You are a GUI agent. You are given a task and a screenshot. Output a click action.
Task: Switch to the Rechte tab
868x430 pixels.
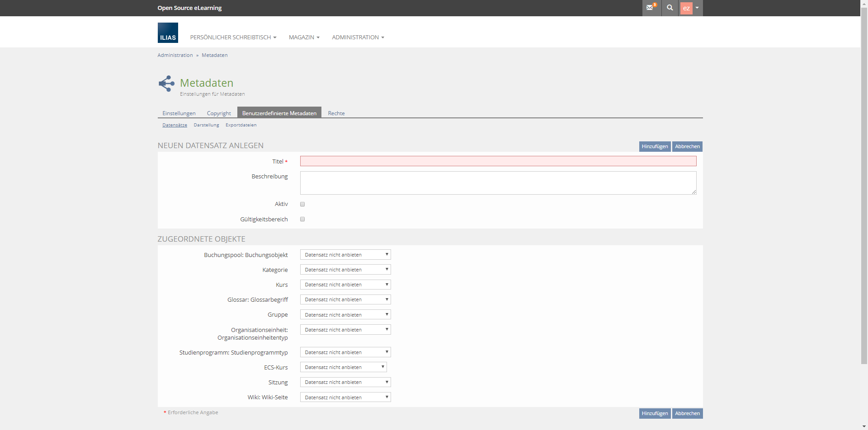336,113
